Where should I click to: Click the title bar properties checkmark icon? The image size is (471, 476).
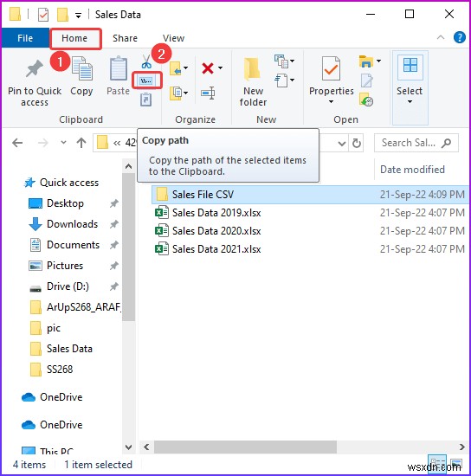[43, 14]
